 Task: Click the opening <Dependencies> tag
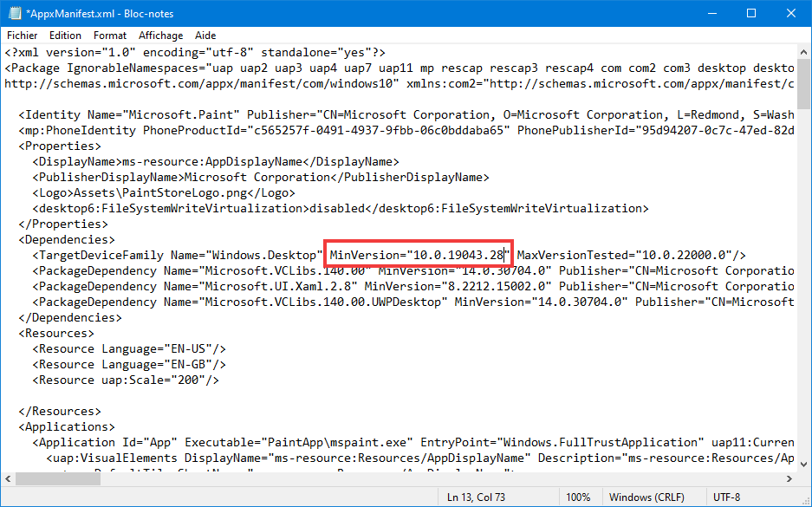point(67,239)
